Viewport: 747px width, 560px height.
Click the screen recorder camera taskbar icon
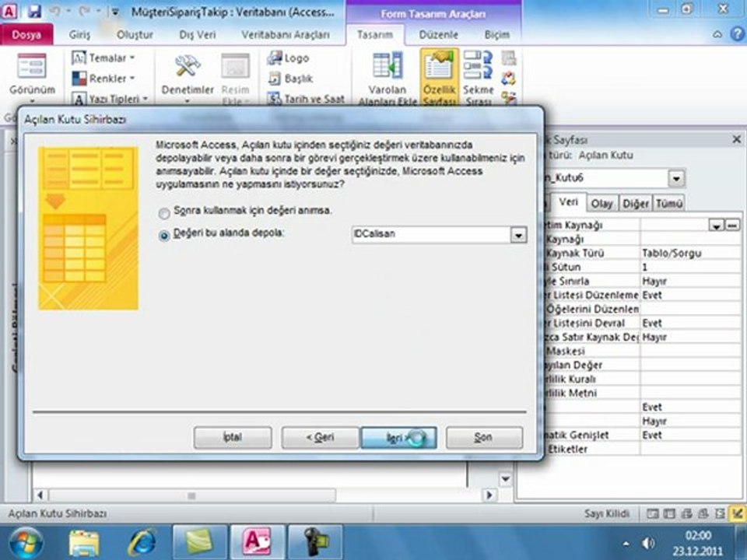tap(315, 542)
